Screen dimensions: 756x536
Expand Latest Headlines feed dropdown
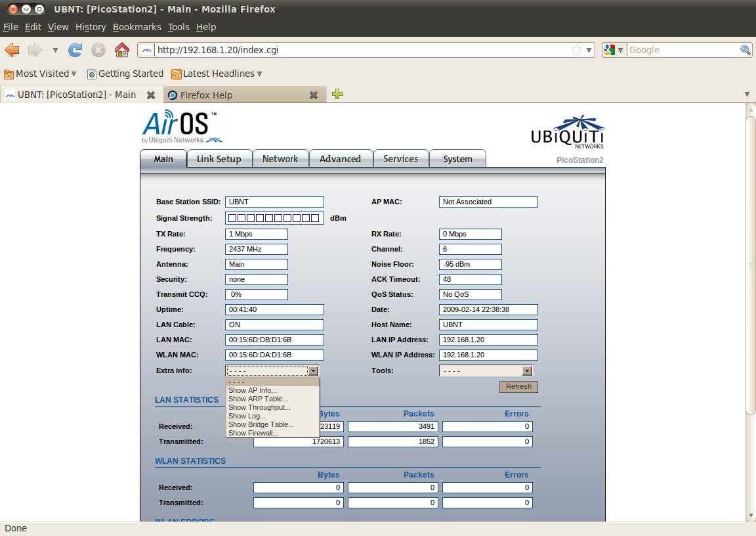tap(217, 74)
